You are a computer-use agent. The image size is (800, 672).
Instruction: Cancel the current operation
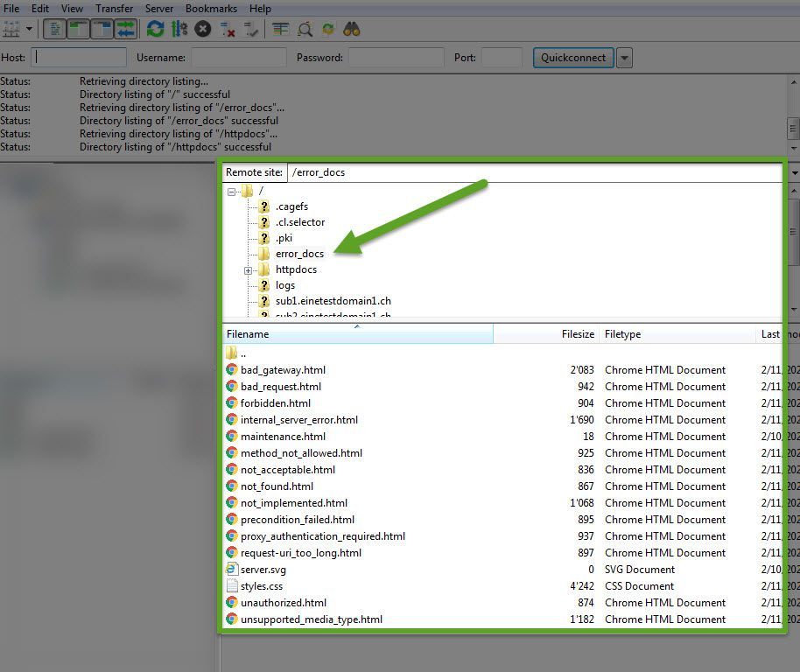[x=202, y=29]
